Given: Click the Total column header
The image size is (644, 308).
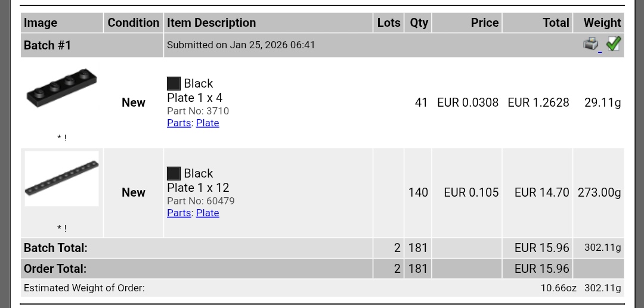Looking at the screenshot, I should [556, 23].
